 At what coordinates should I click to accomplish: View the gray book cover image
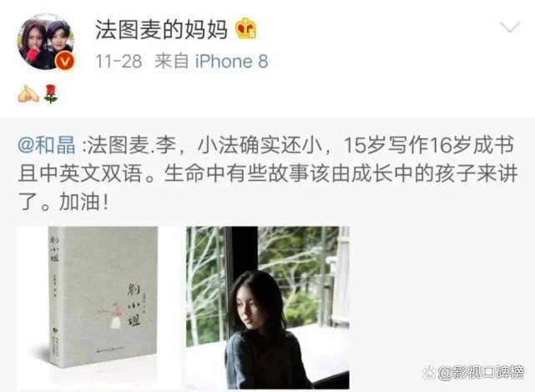click(x=98, y=308)
